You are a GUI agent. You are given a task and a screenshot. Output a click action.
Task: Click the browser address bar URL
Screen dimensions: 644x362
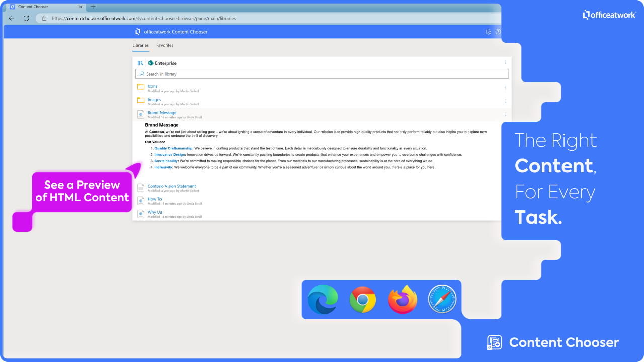[x=144, y=18]
